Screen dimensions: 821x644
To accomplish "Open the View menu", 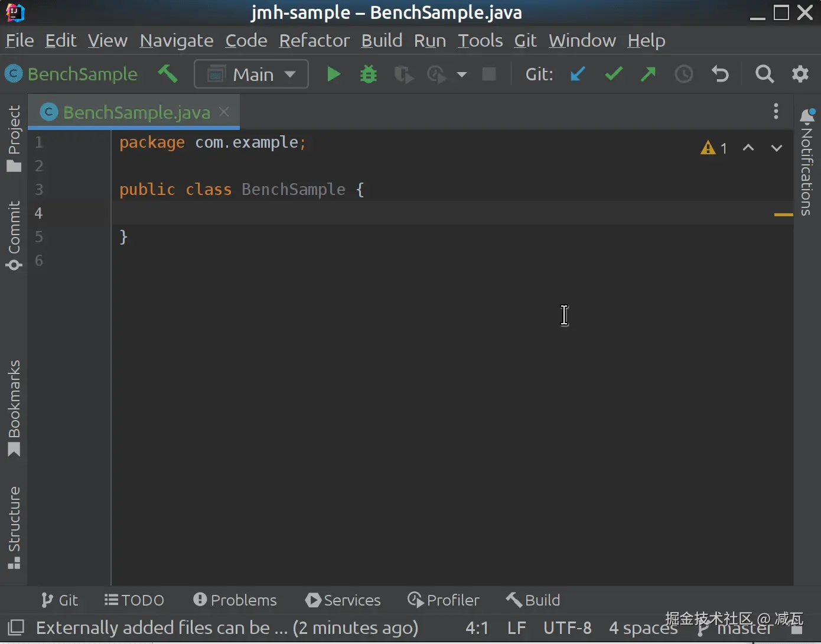I will (x=107, y=40).
